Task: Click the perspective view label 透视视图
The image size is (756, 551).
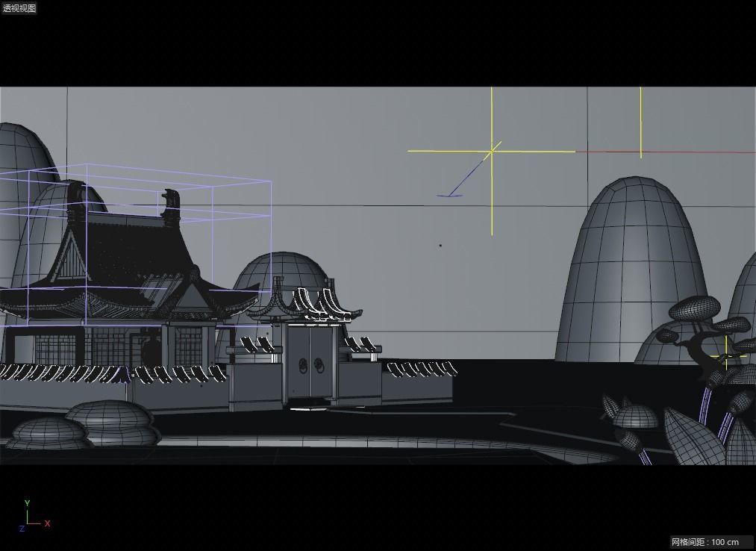Action: 19,8
